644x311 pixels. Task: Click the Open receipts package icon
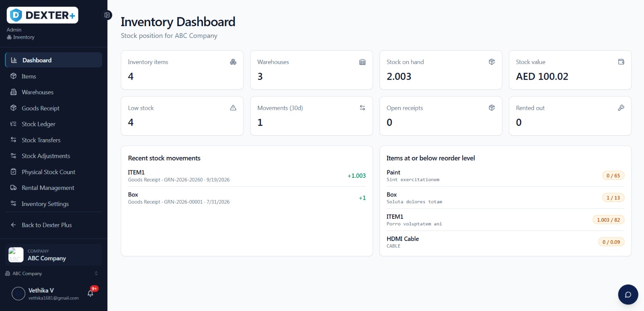click(x=492, y=108)
